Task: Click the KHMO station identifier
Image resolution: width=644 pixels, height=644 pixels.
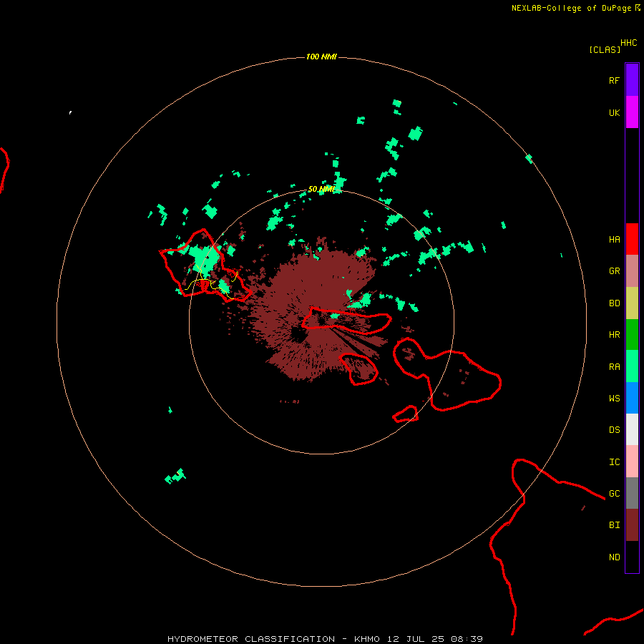Action: pos(367,639)
